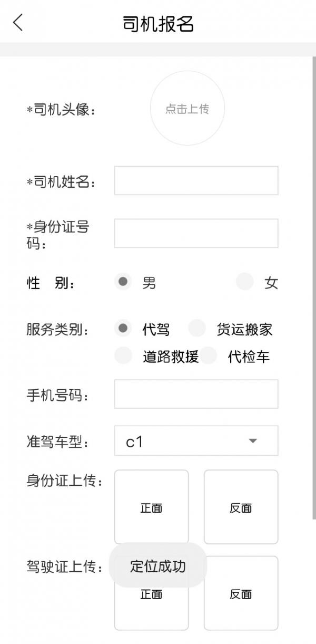The height and width of the screenshot is (644, 316).
Task: Click 点击上传 to upload driver avatar
Action: click(187, 108)
